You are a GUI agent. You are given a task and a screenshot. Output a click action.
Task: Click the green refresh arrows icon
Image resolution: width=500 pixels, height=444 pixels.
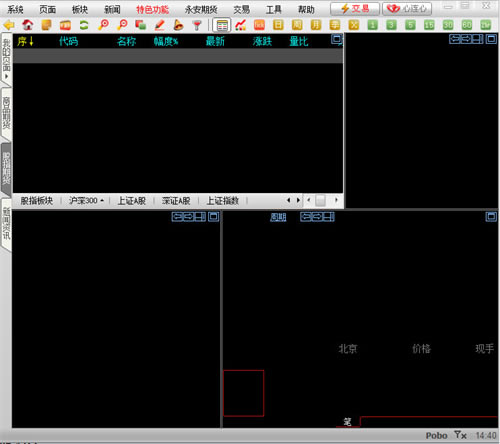[x=84, y=25]
